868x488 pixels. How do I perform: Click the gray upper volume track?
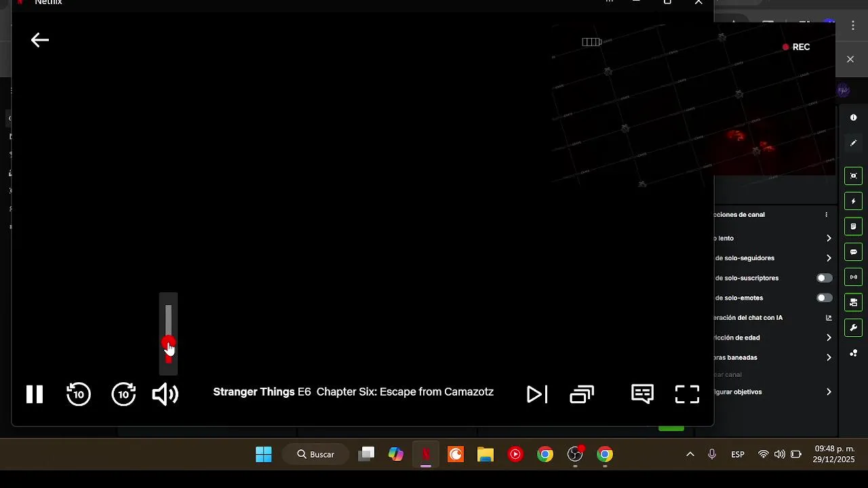[168, 321]
